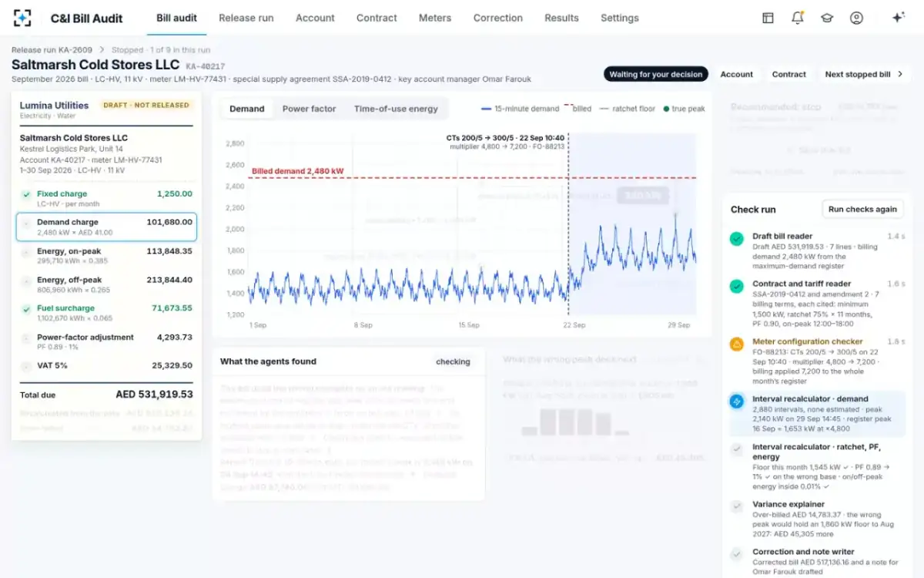The image size is (924, 578).
Task: Open the Results tab
Action: tap(561, 18)
